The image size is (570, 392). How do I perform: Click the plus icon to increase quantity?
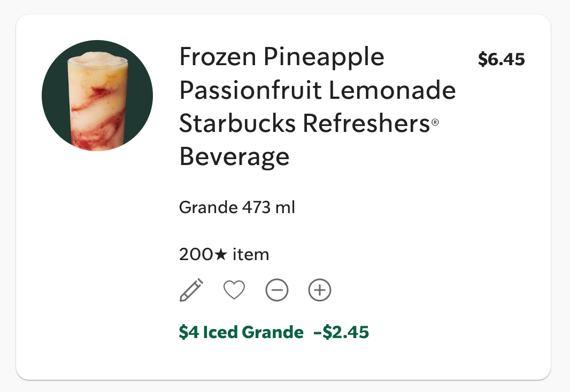click(319, 290)
